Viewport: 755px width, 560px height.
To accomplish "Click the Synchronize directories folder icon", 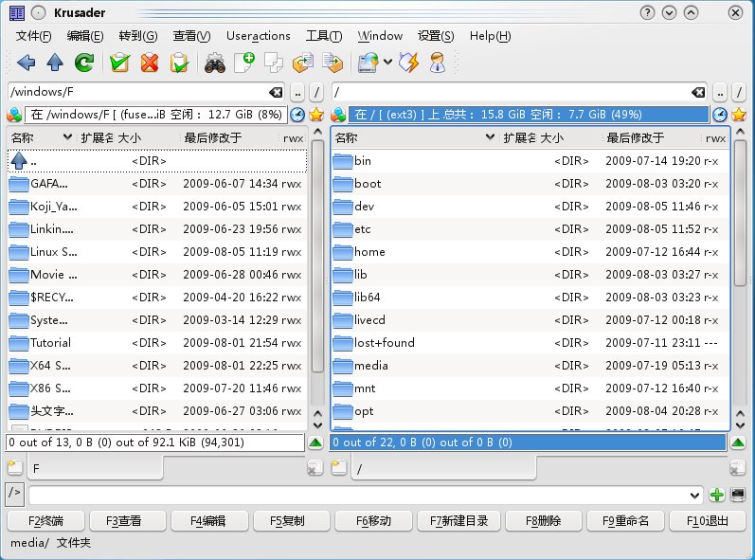I will [x=303, y=63].
